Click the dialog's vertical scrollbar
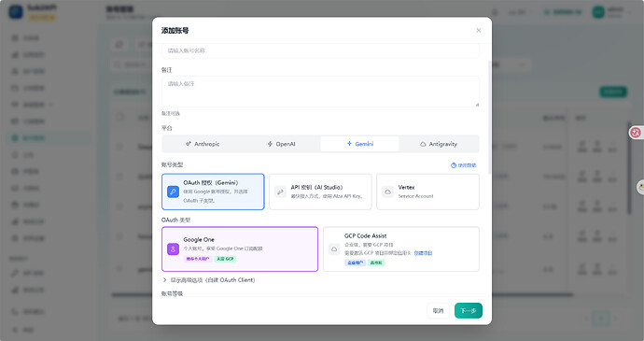The width and height of the screenshot is (644, 341). [489, 117]
